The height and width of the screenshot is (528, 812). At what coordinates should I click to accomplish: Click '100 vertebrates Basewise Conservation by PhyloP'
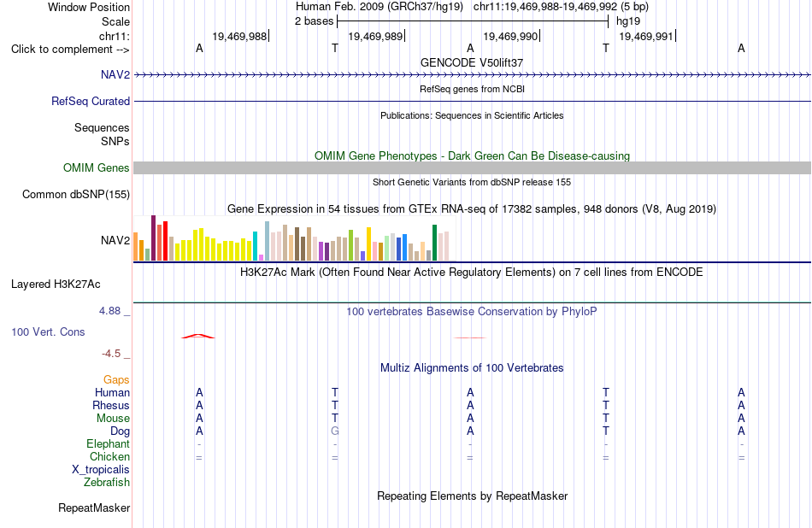coord(472,312)
